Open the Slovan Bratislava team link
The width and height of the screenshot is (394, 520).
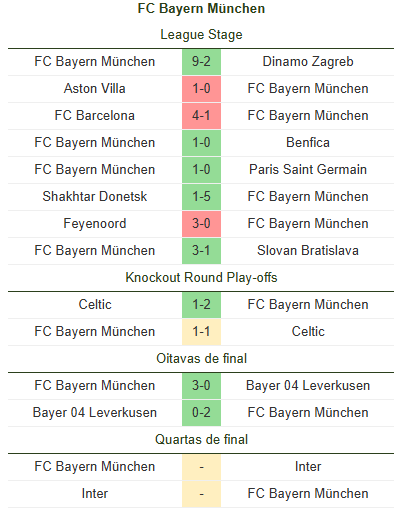click(308, 251)
